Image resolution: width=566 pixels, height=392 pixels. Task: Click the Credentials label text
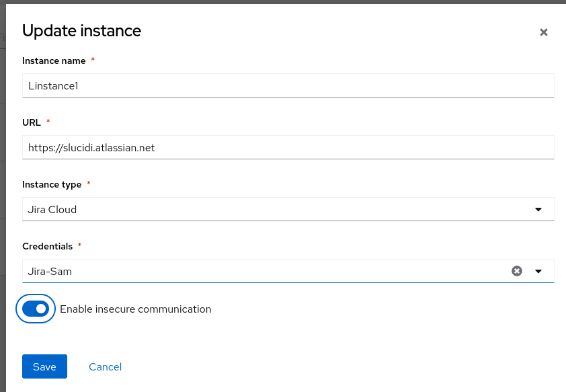[46, 246]
